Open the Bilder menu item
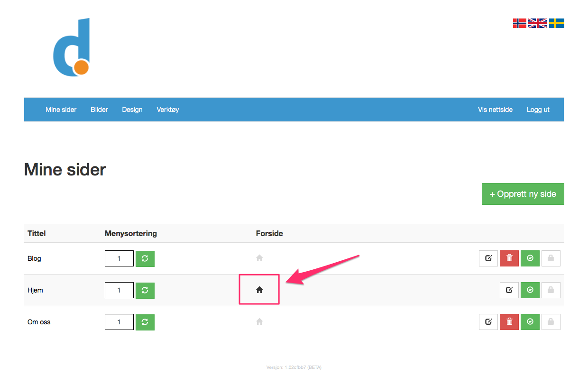588x385 pixels. click(x=99, y=110)
